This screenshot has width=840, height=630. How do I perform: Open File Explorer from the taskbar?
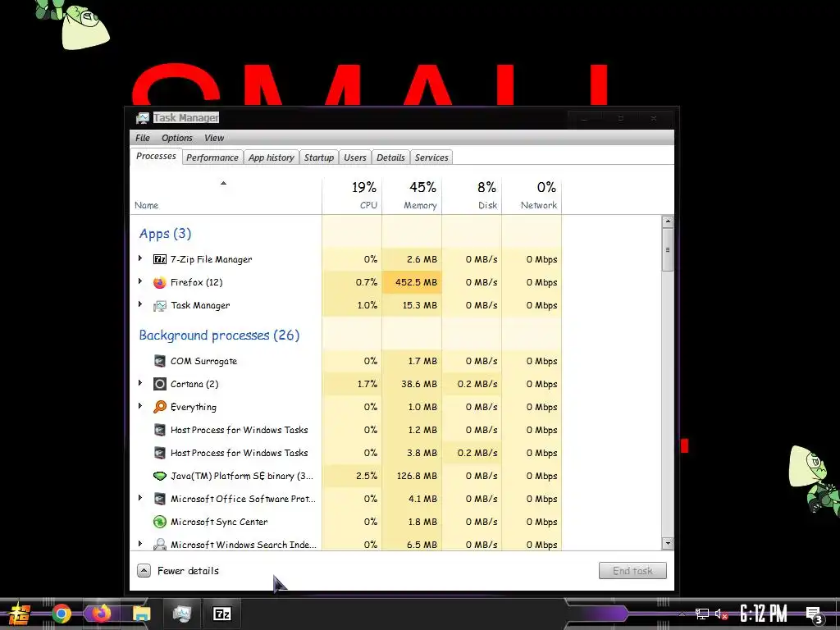click(x=141, y=614)
